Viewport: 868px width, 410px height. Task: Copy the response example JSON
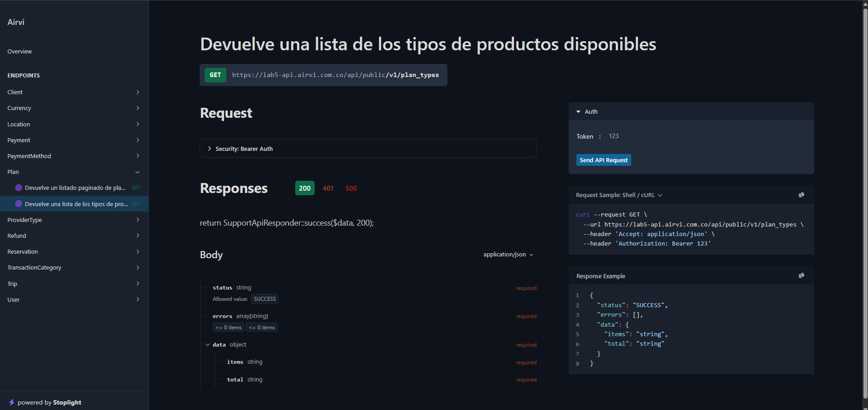[801, 275]
